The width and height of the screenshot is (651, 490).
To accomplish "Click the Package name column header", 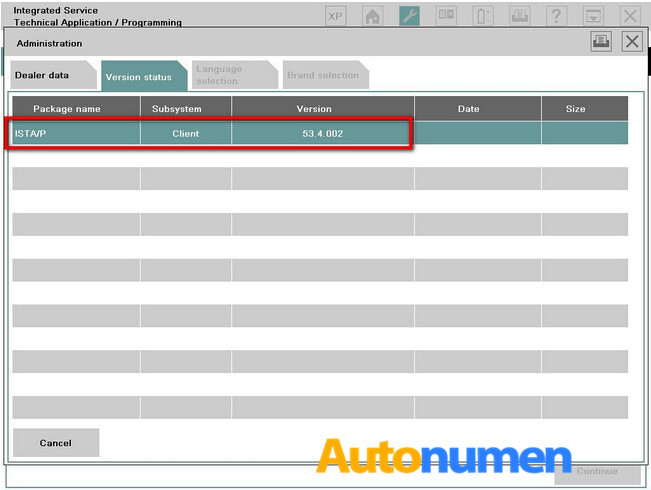I will [x=76, y=109].
